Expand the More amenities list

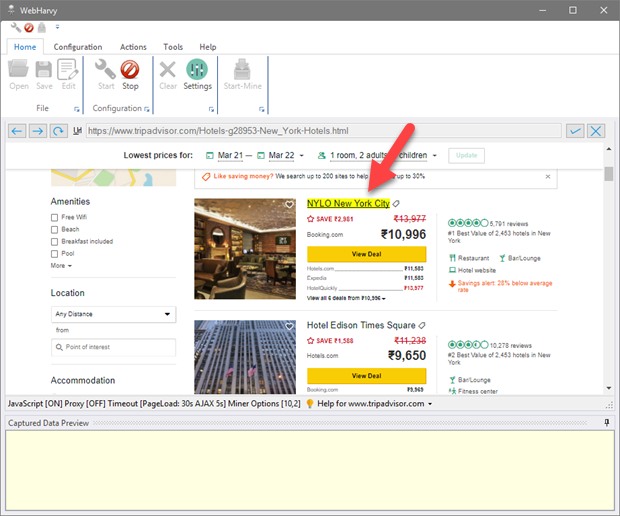[x=61, y=266]
